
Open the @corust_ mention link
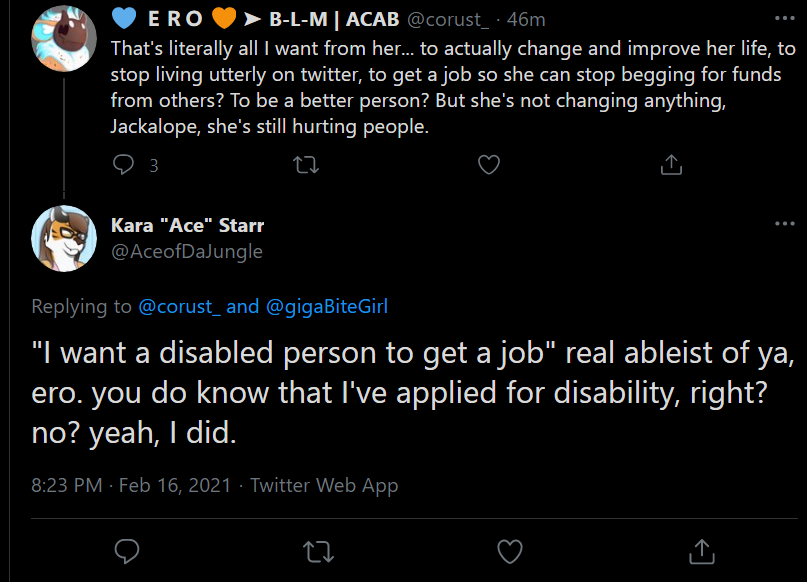(180, 307)
